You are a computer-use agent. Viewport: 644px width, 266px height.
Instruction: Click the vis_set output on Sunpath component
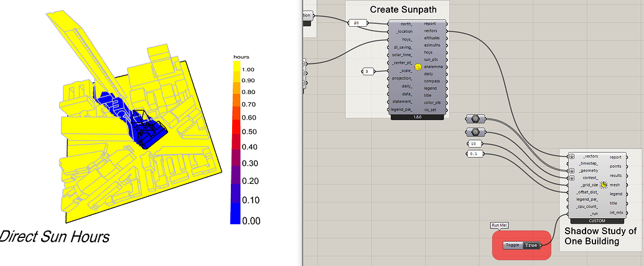tap(431, 110)
